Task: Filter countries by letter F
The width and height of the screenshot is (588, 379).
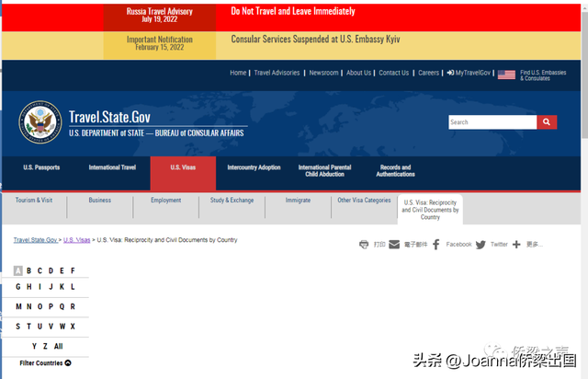Action: coord(73,270)
